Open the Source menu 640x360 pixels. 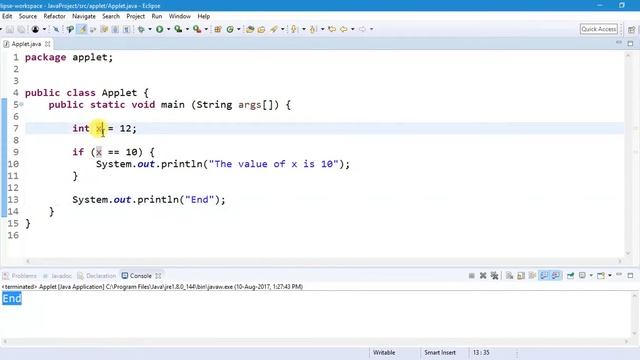(28, 16)
